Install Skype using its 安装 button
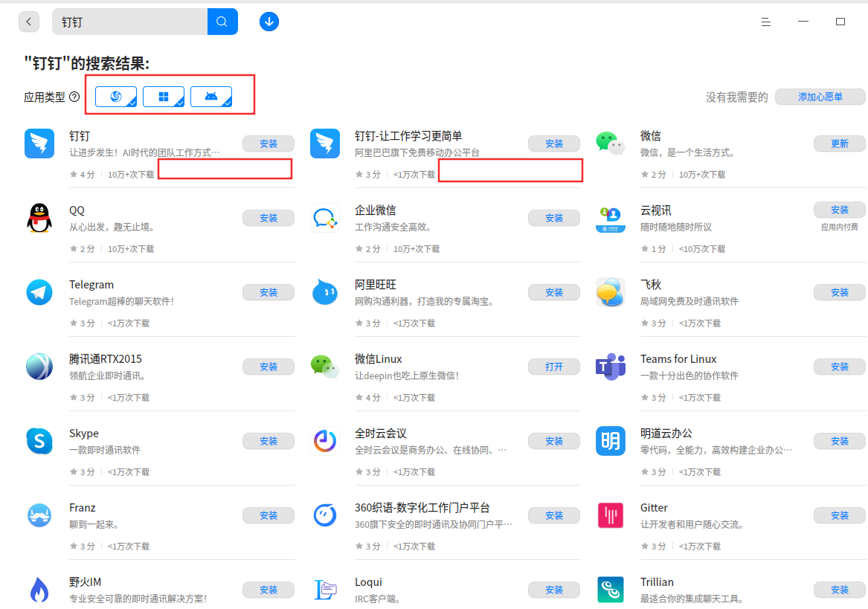 269,441
